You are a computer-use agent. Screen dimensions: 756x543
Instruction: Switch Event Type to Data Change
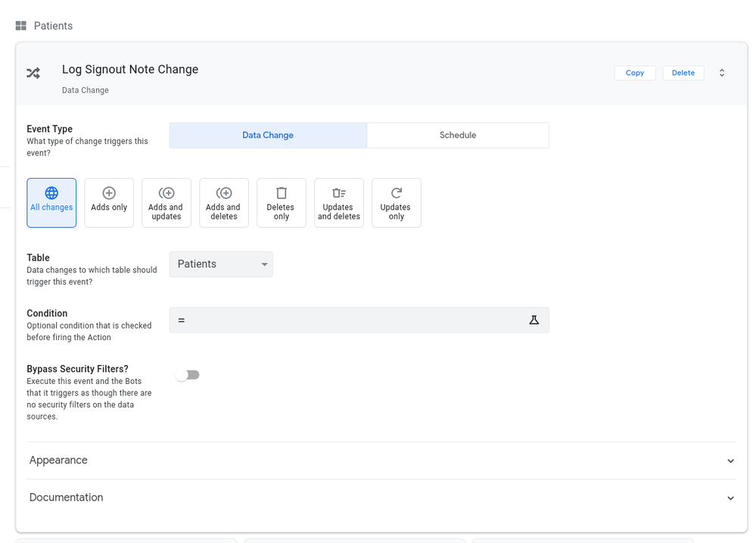pyautogui.click(x=268, y=135)
